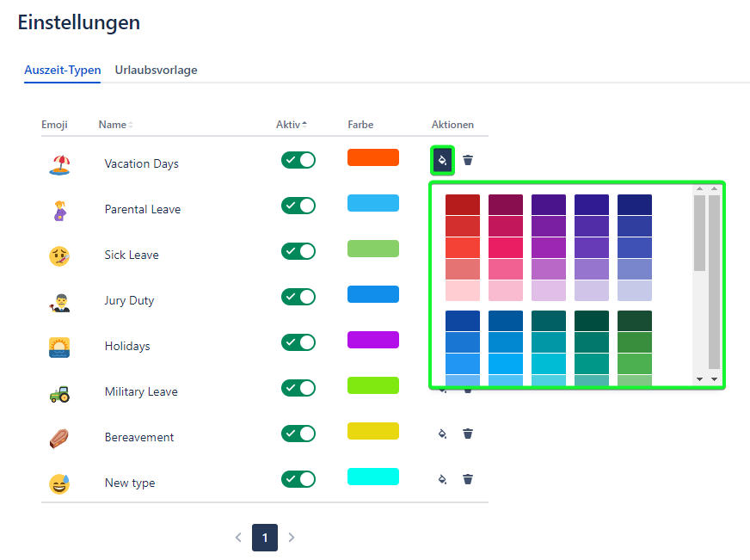Turn off the Holidays active toggle
The image size is (750, 560).
298,342
